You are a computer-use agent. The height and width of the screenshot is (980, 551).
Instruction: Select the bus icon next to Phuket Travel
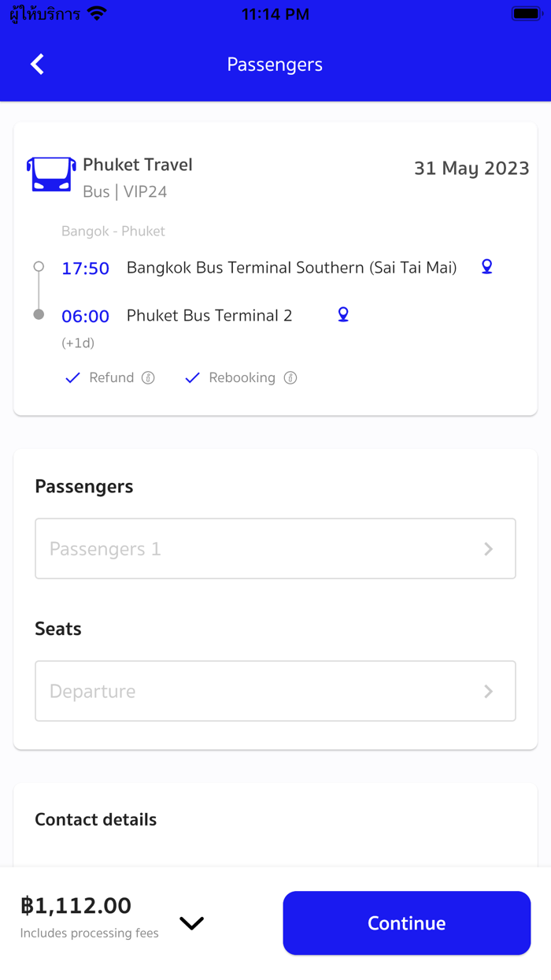[50, 174]
